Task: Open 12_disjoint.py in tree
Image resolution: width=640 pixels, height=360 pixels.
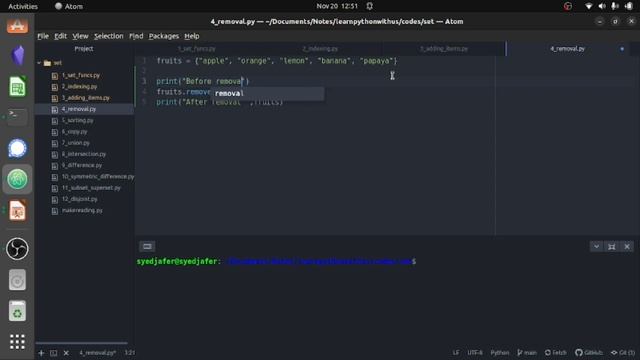Action: (x=80, y=199)
